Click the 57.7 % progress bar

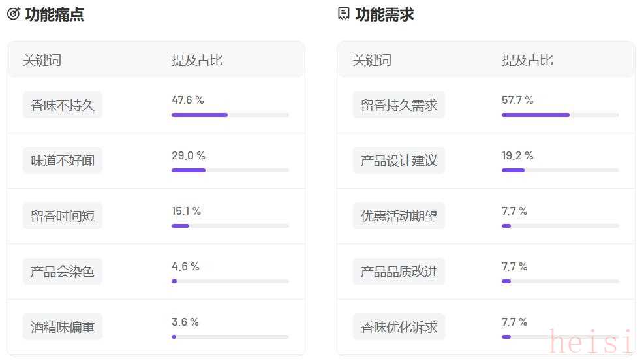coord(560,115)
